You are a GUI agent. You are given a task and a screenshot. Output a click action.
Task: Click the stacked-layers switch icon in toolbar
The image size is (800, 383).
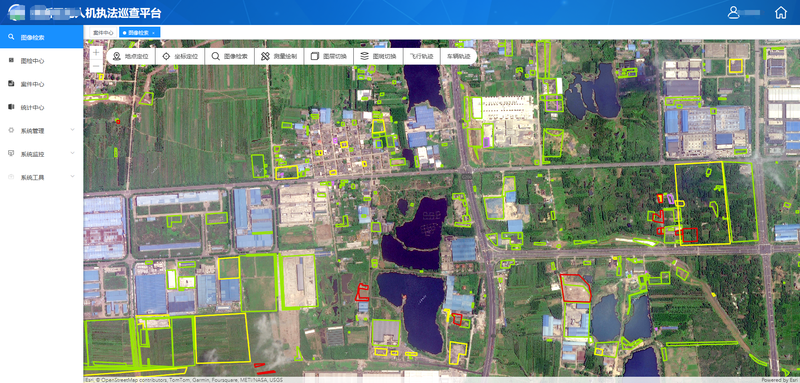(x=364, y=56)
